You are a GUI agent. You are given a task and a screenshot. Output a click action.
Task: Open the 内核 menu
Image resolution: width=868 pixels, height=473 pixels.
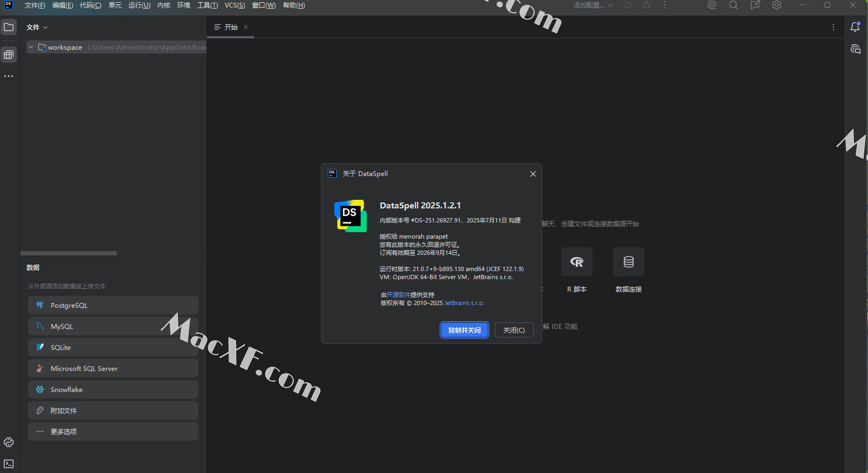point(164,5)
